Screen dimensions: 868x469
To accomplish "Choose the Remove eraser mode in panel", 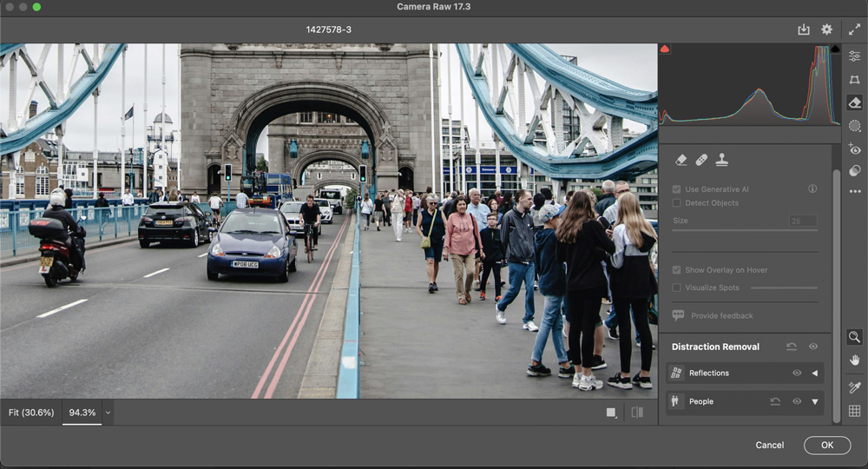I will (681, 160).
